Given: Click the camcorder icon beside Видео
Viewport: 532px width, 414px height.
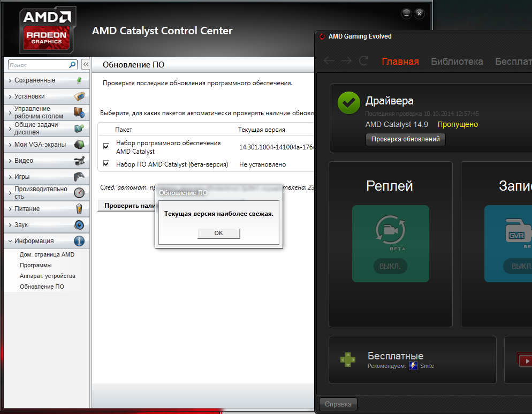Looking at the screenshot, I should 79,161.
